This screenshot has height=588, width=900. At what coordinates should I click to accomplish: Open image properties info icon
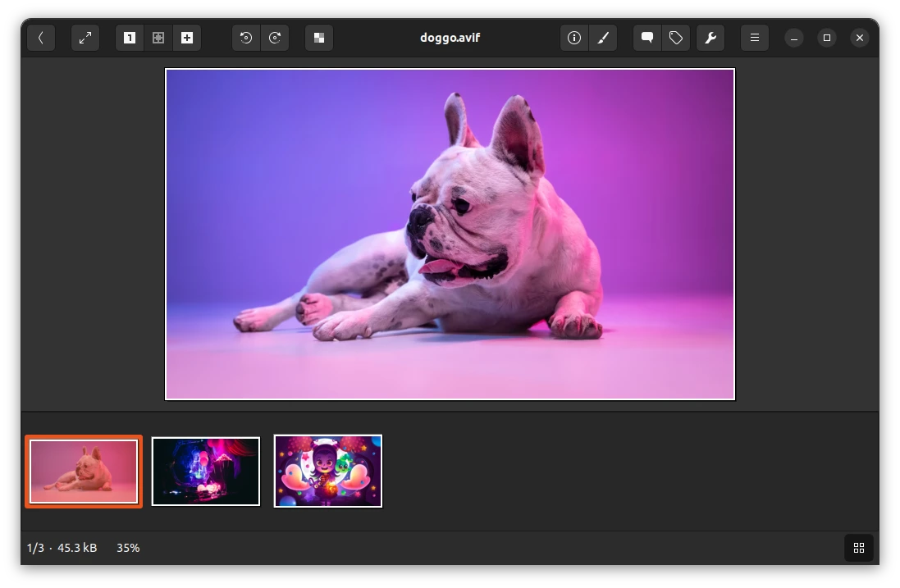[x=574, y=38]
